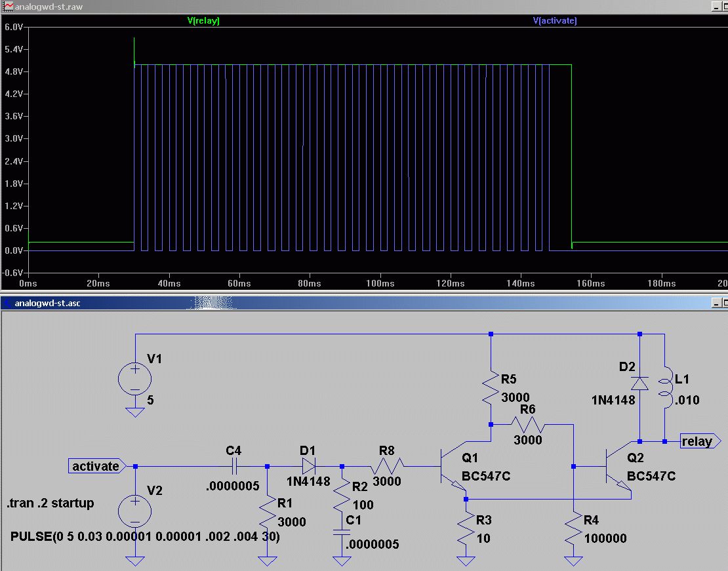Click the D2 flyback diode symbol

tap(640, 384)
